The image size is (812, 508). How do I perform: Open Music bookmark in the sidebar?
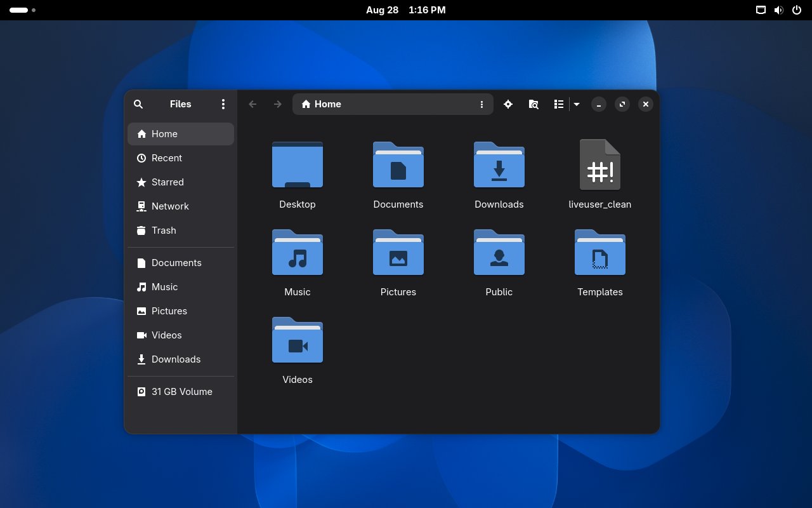[x=181, y=287]
